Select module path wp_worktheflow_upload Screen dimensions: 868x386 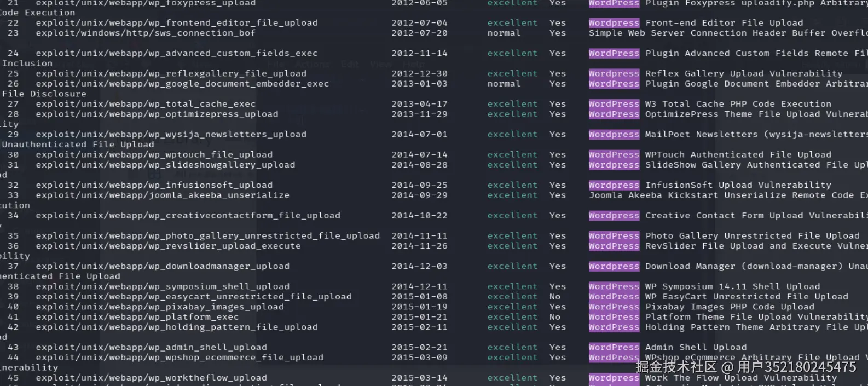coord(152,378)
